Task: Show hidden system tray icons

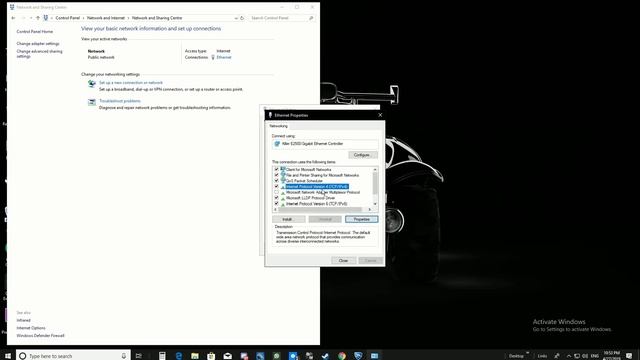Action: coord(569,356)
